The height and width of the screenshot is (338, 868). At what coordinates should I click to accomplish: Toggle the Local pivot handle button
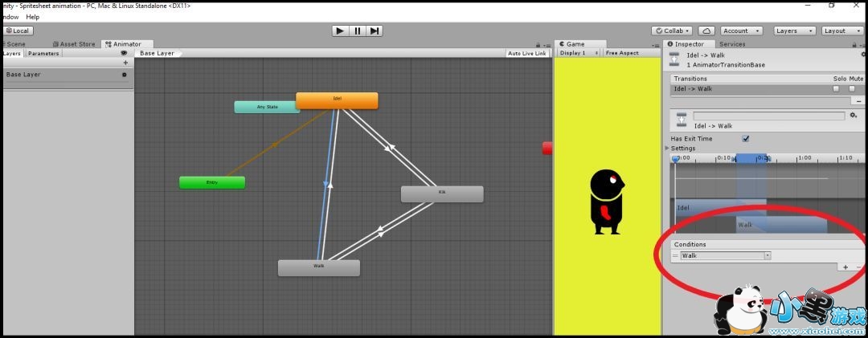point(18,31)
